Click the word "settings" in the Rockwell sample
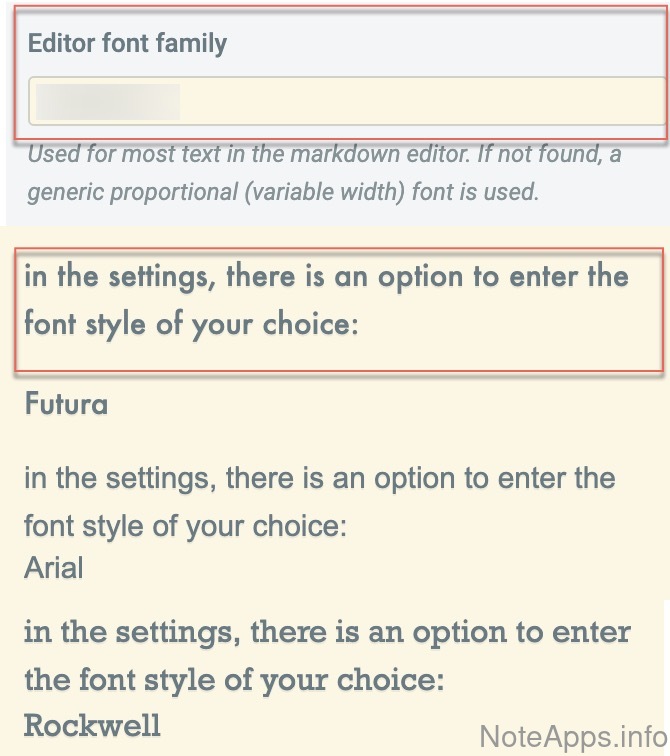 pos(164,632)
